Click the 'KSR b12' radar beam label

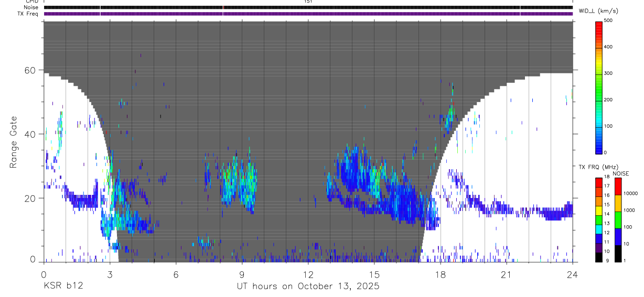pyautogui.click(x=63, y=286)
